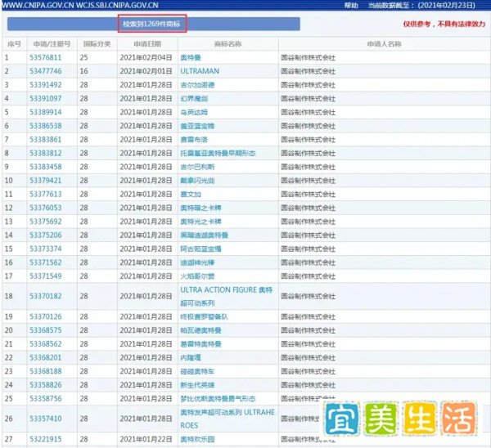491x448 pixels.
Task: Click the 当前数据截至 (2021年02月23日) text
Action: (x=421, y=6)
